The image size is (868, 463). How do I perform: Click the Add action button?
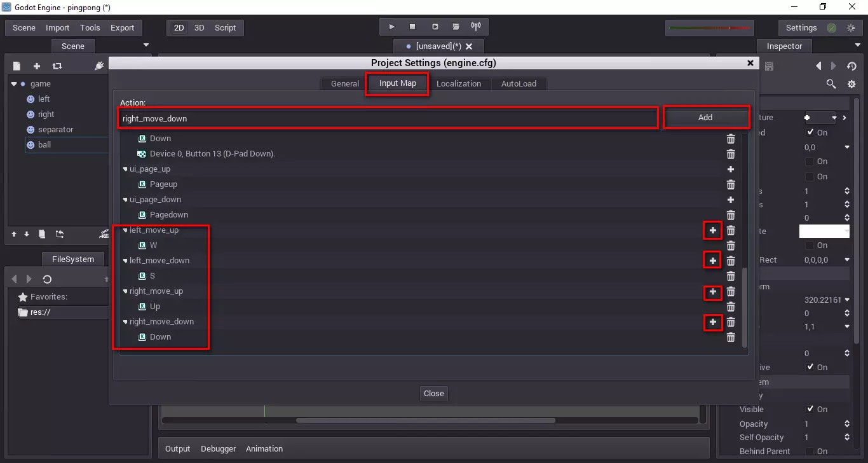coord(705,117)
